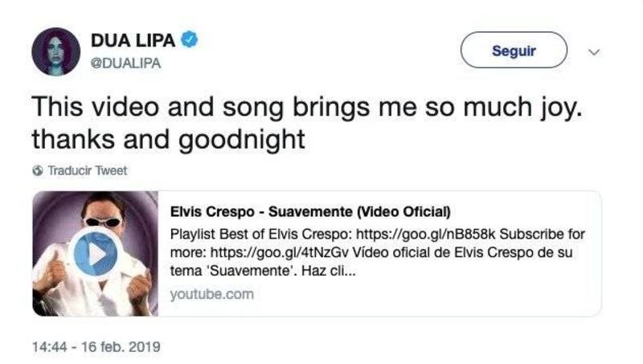Translate the tweet via Traducir Tweet
The width and height of the screenshot is (643, 364).
point(88,170)
